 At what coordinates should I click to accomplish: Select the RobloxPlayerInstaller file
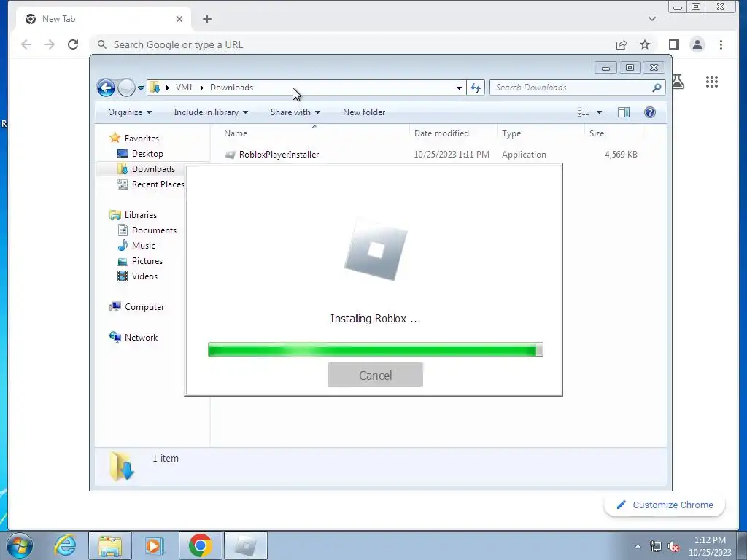click(x=279, y=155)
